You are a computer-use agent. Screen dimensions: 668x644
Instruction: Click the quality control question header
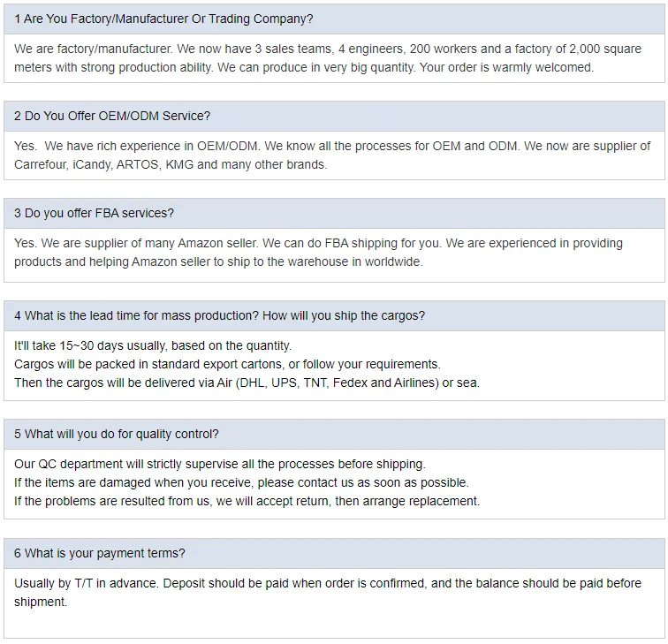334,434
